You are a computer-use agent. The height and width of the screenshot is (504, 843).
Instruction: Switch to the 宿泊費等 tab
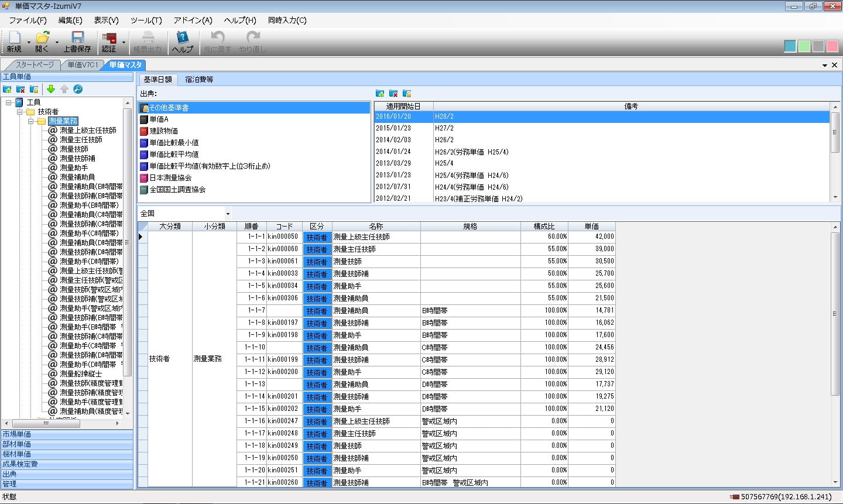click(x=199, y=79)
